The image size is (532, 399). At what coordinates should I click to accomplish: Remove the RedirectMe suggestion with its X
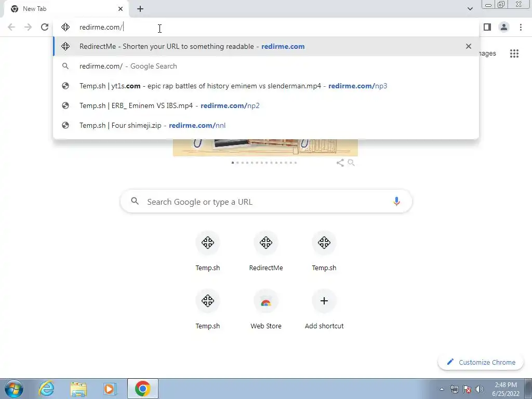[x=469, y=46]
